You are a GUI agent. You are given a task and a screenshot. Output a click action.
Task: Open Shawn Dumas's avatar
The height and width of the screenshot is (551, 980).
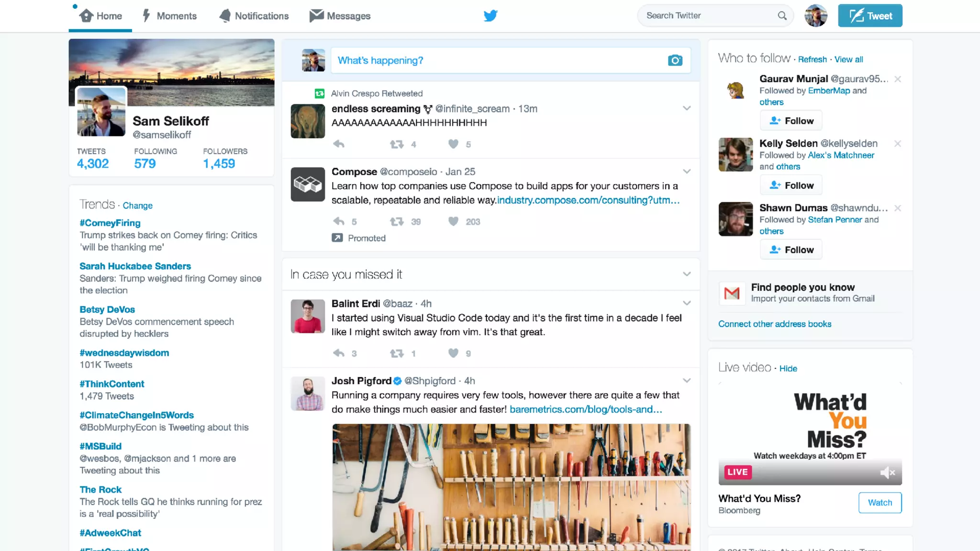pos(735,219)
